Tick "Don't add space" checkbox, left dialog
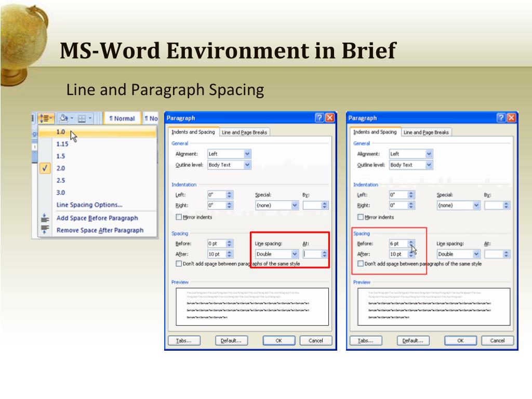The width and height of the screenshot is (532, 399). tap(179, 263)
